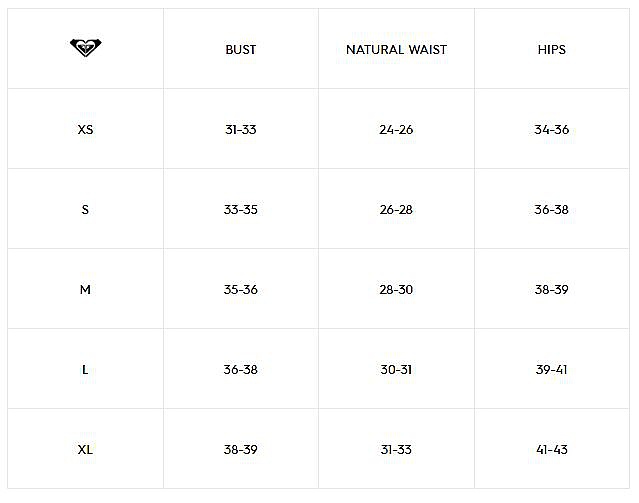Screen dimensions: 639x503
Task: Click the Roxy heart logo icon
Action: click(x=86, y=47)
